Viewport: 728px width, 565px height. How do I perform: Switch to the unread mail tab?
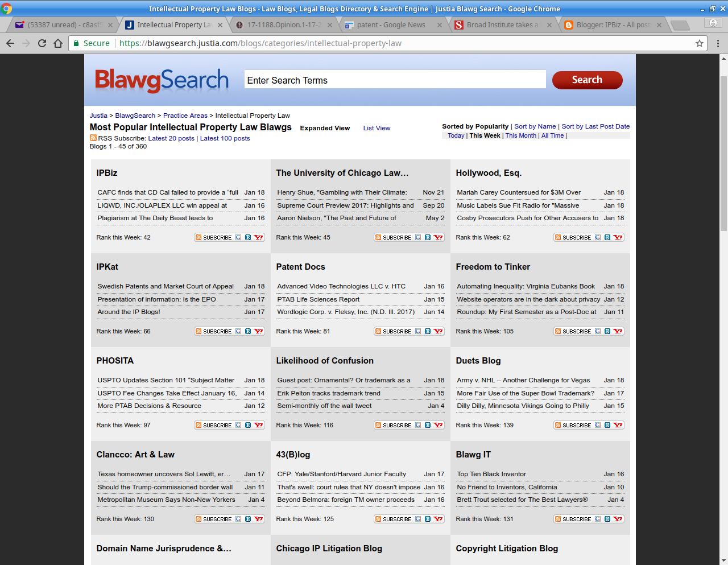(64, 25)
